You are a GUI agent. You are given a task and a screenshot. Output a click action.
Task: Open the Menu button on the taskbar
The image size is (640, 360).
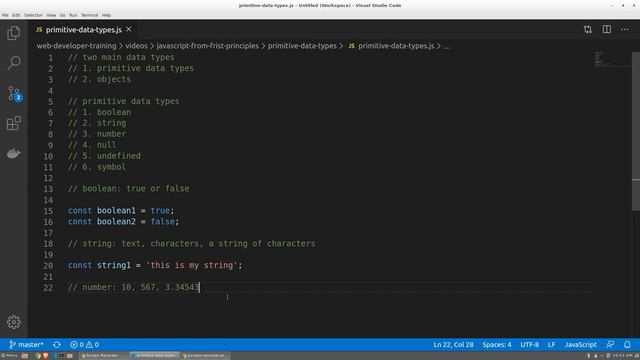click(9, 356)
